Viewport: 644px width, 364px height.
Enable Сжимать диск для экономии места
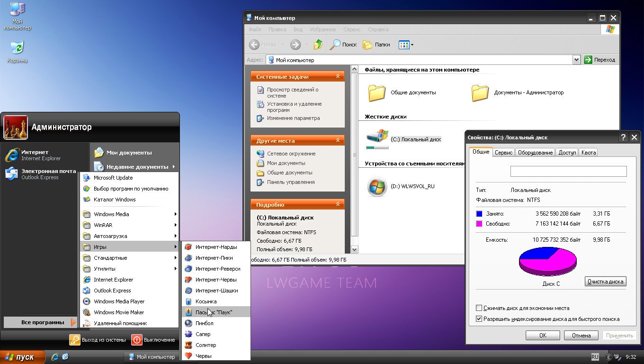click(x=479, y=308)
